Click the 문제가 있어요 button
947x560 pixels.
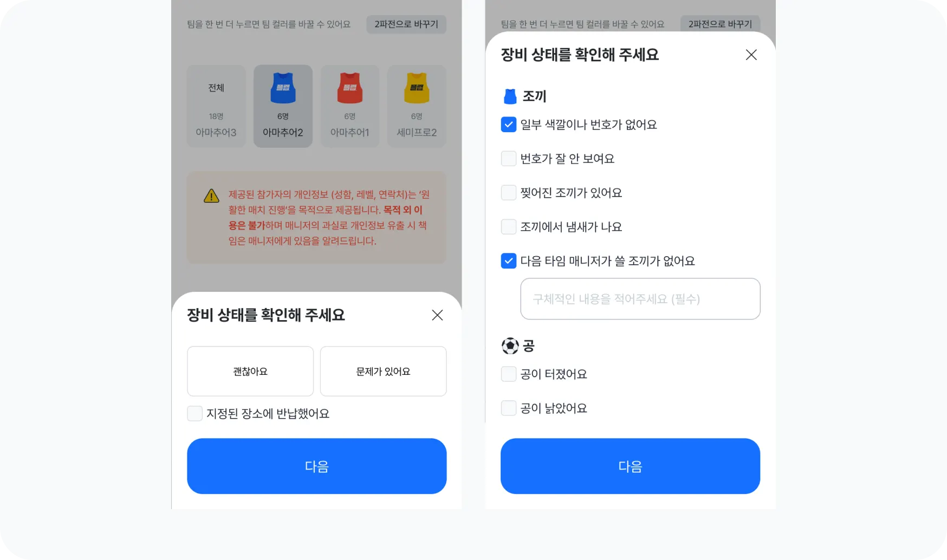(383, 372)
